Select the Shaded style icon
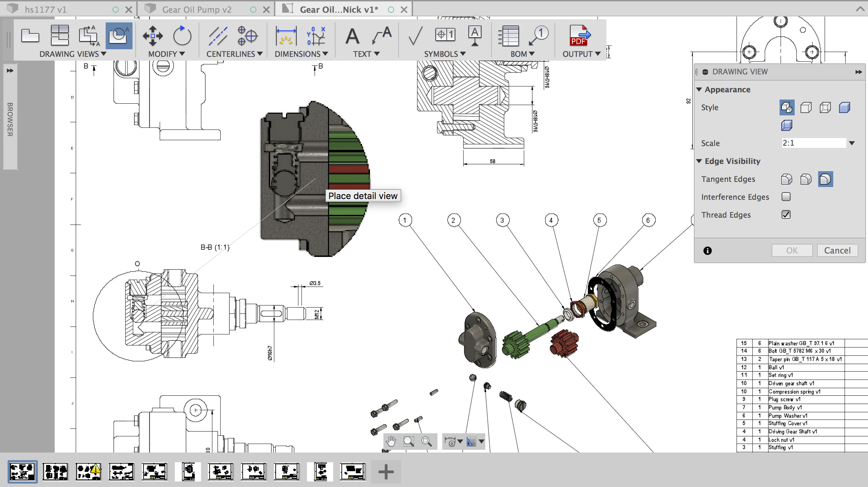The height and width of the screenshot is (487, 868). [844, 108]
